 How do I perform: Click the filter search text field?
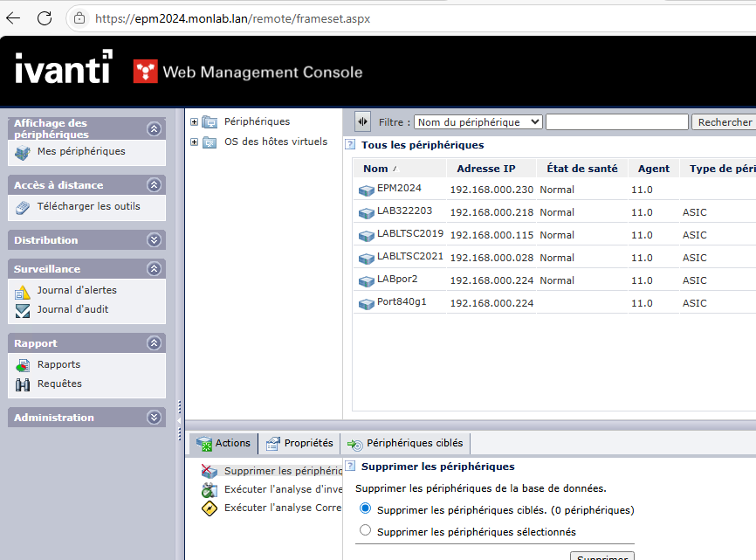click(616, 122)
